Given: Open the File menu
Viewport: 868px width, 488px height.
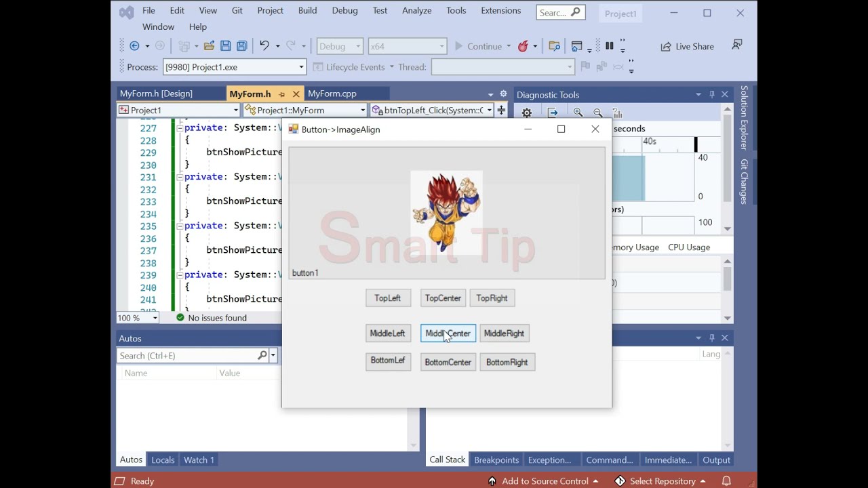Looking at the screenshot, I should pyautogui.click(x=149, y=11).
